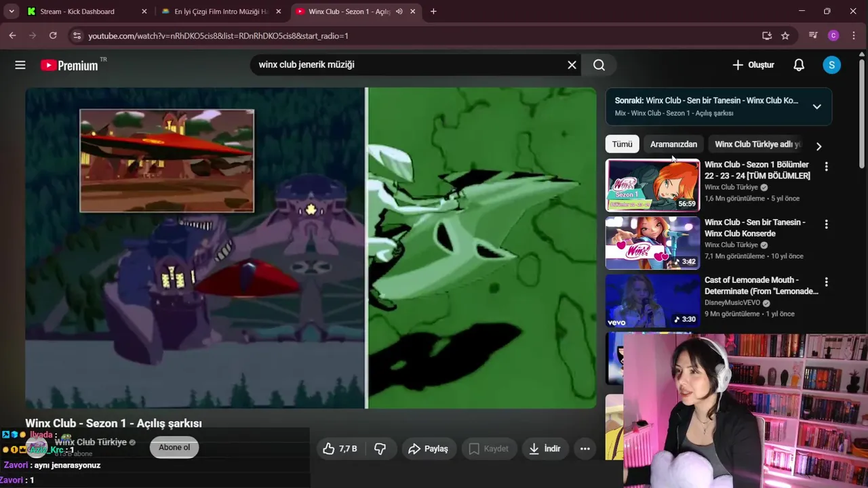
Task: Select the Aramanızdan filter chip
Action: tap(673, 144)
